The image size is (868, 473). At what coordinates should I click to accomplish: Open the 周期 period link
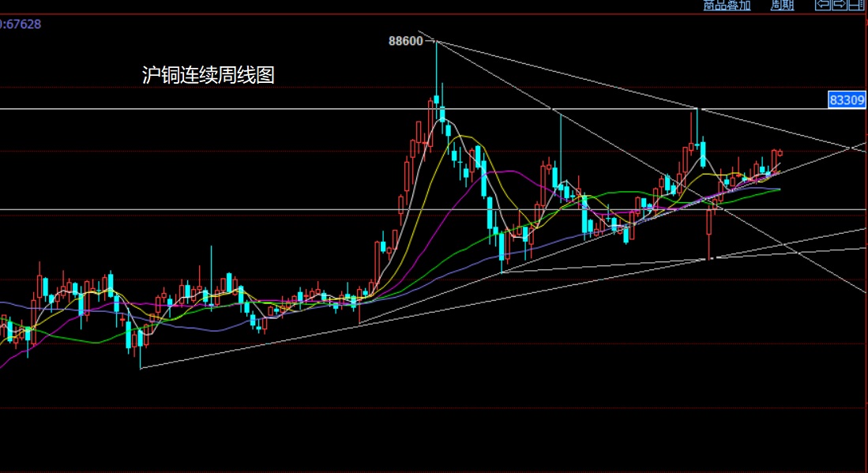click(x=782, y=5)
